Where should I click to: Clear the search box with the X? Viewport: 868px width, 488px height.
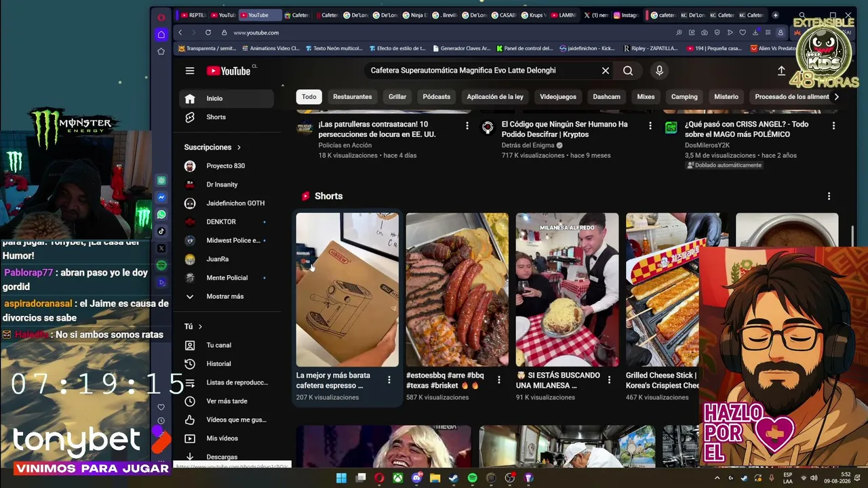click(x=606, y=70)
